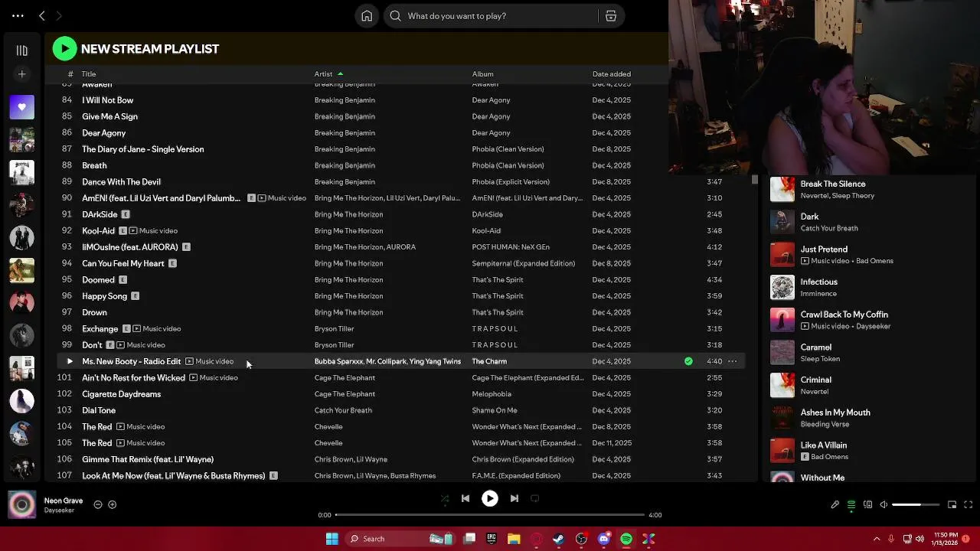Open Music video for AmENI track

282,198
